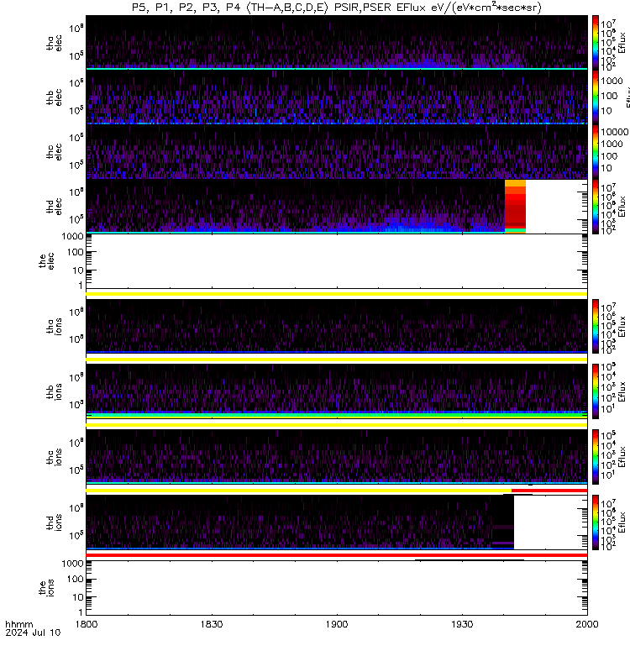
Task: Click the 1800 time axis label
Action: 87,624
